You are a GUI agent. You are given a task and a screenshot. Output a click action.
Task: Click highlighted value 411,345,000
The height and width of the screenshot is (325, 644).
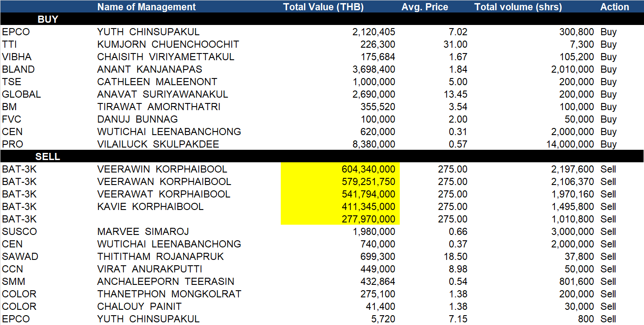369,206
